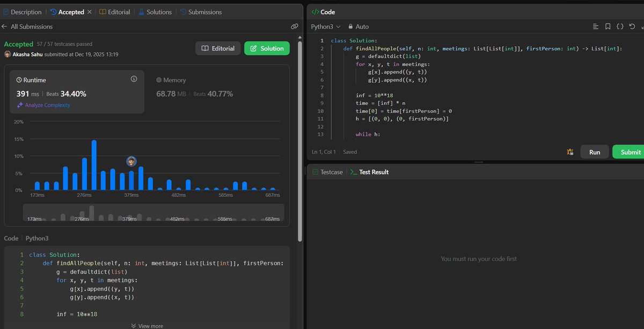Click the Auto lock setting

tap(358, 26)
